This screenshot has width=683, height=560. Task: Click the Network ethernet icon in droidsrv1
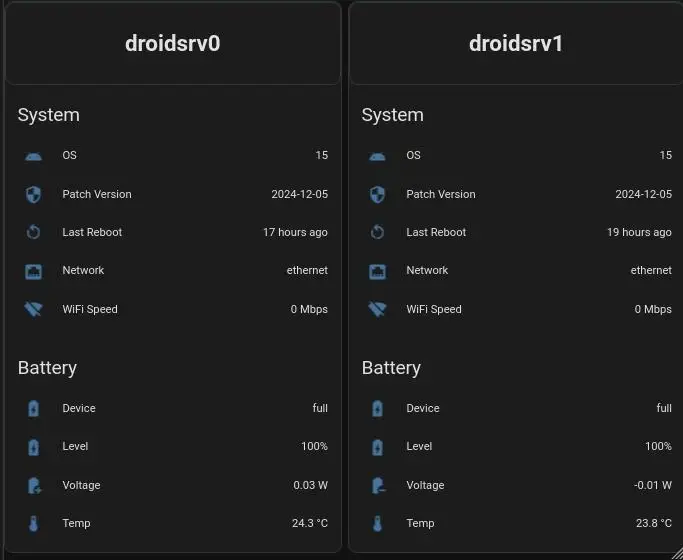[x=377, y=271]
